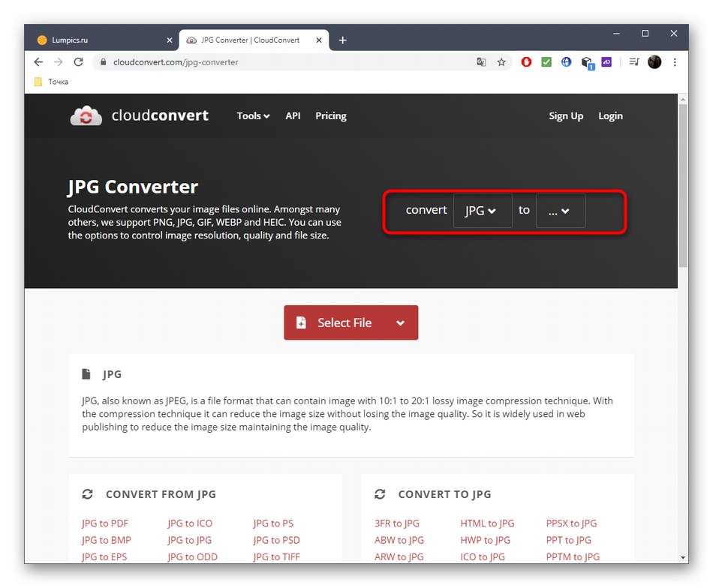Open JPG to TIFF link

[276, 557]
